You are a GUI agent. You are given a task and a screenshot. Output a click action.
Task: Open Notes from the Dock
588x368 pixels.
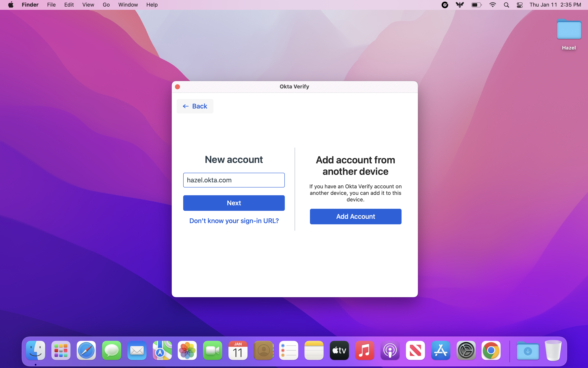click(x=314, y=350)
